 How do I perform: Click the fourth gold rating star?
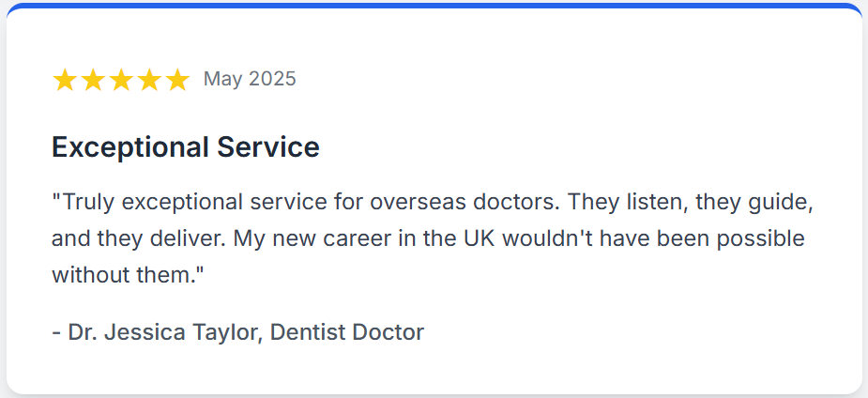(x=149, y=80)
